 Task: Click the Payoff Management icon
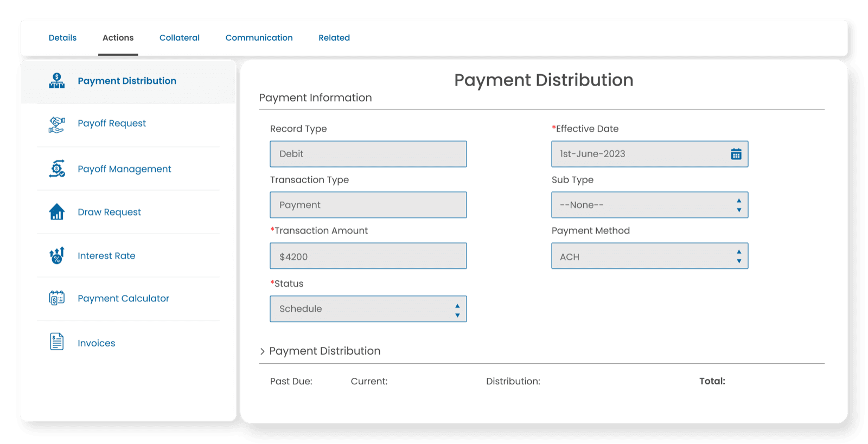pos(56,169)
